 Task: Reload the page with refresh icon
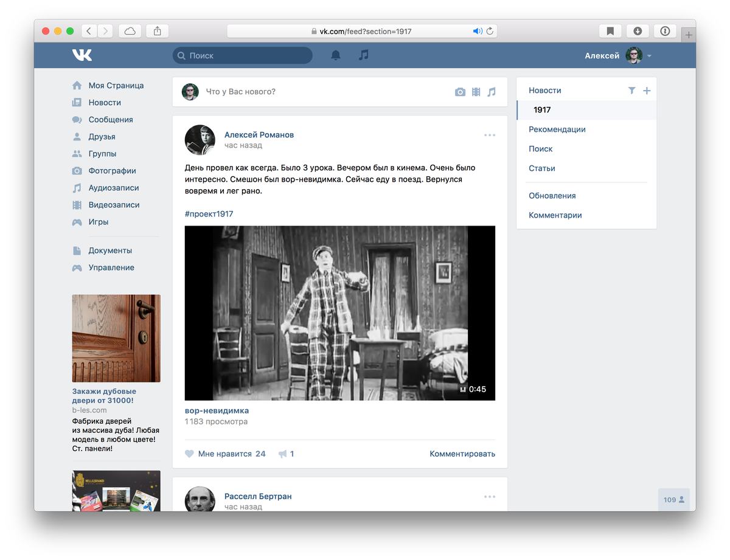point(490,31)
